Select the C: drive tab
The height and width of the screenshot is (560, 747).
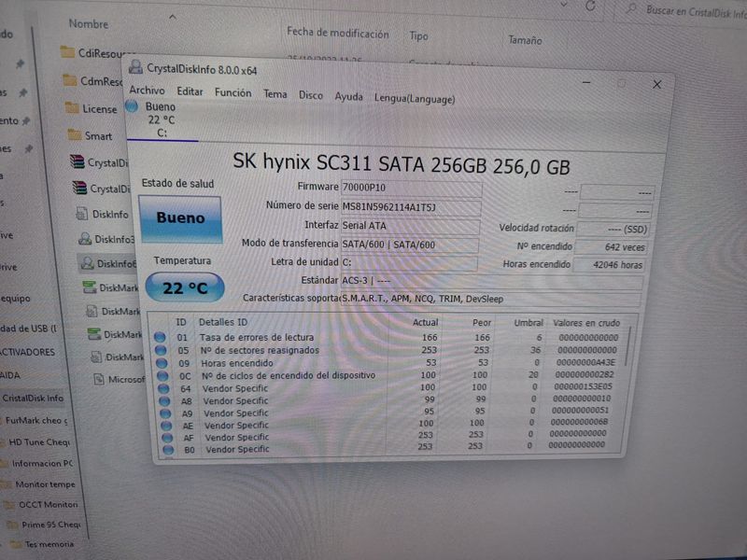pyautogui.click(x=162, y=120)
